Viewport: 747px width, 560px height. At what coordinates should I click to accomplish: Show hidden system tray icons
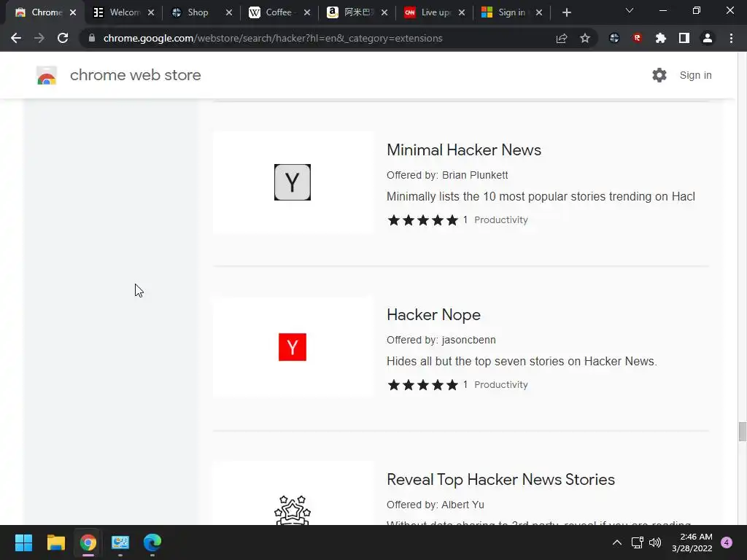coord(617,542)
